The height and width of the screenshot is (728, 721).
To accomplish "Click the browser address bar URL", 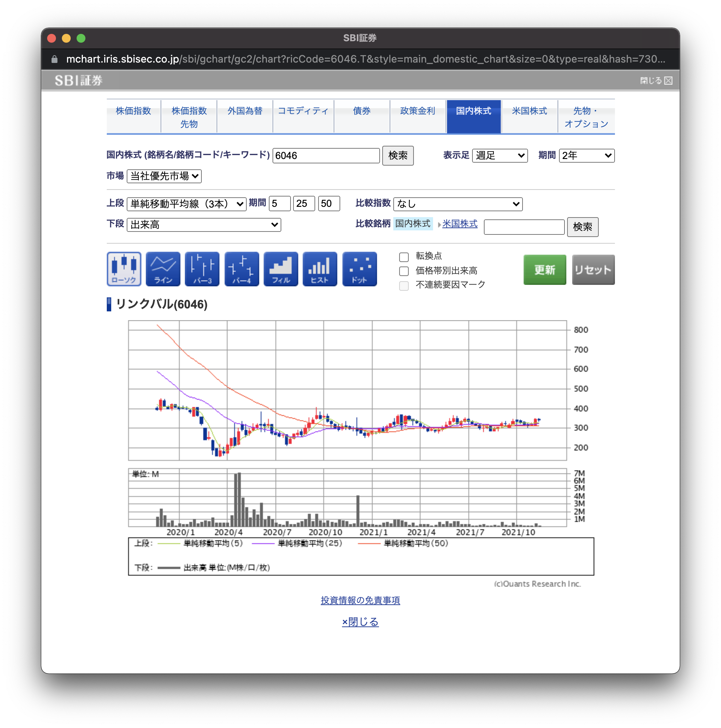I will click(x=365, y=59).
